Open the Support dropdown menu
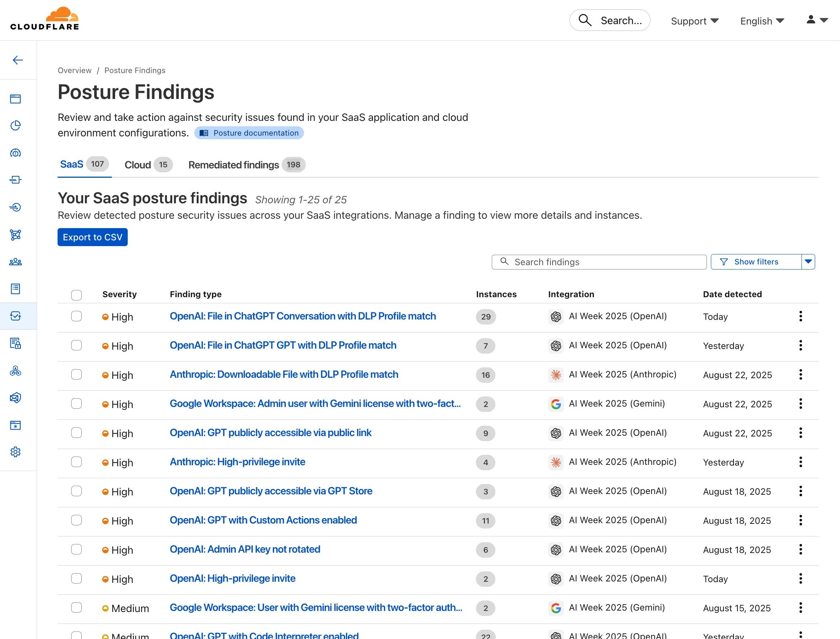The image size is (840, 639). coord(695,21)
